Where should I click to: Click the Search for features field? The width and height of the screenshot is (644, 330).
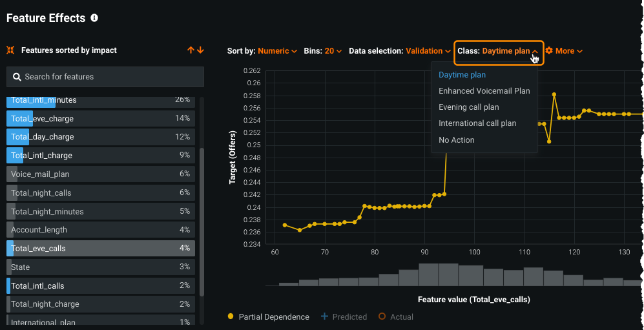point(105,77)
